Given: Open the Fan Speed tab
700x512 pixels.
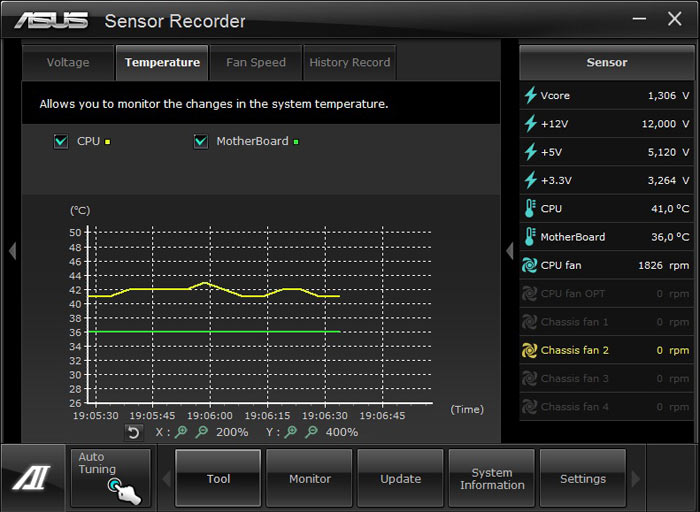Looking at the screenshot, I should coord(256,62).
